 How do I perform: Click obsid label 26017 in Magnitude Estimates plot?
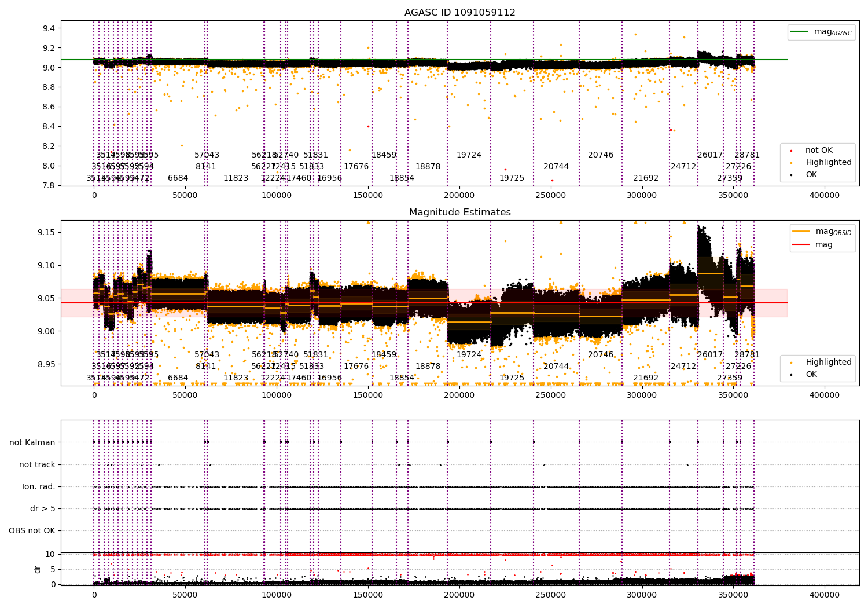[710, 354]
